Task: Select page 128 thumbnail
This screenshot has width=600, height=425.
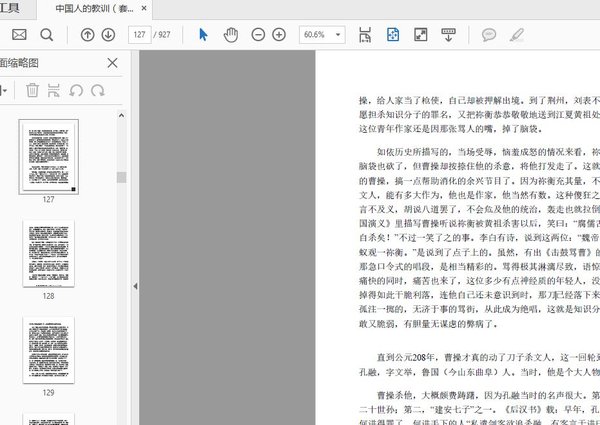Action: (x=48, y=254)
